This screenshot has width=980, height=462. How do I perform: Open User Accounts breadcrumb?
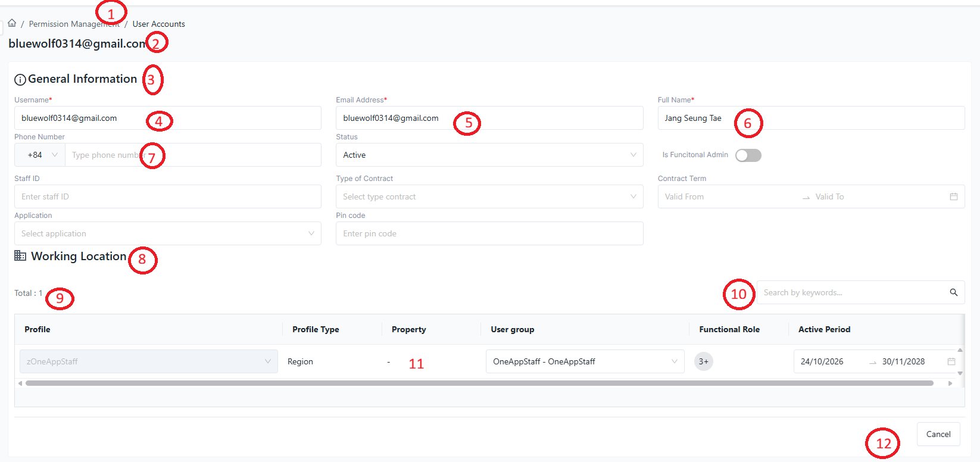pos(158,24)
